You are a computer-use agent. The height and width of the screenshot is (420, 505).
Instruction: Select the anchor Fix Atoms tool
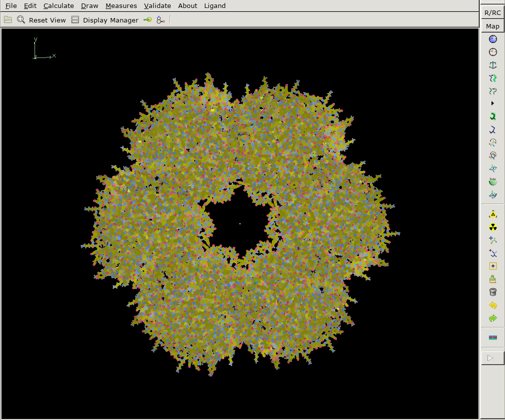(493, 65)
